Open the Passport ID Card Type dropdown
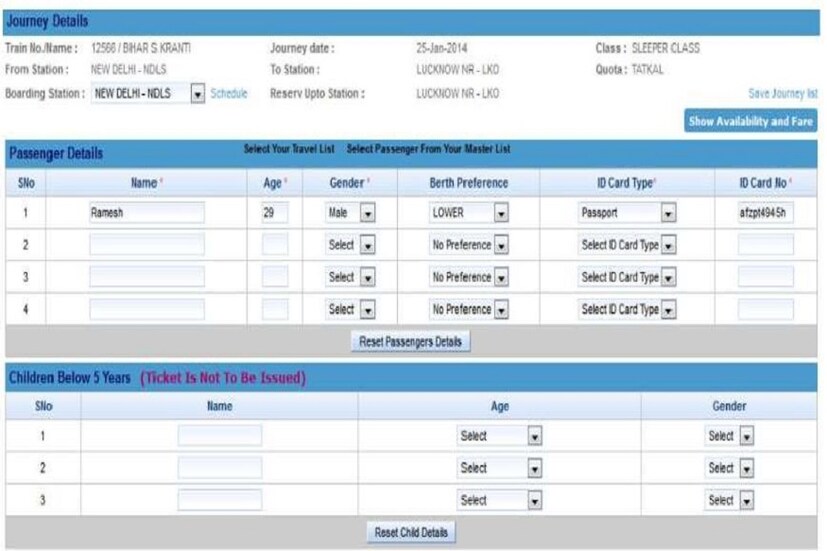The height and width of the screenshot is (551, 827). (x=627, y=213)
